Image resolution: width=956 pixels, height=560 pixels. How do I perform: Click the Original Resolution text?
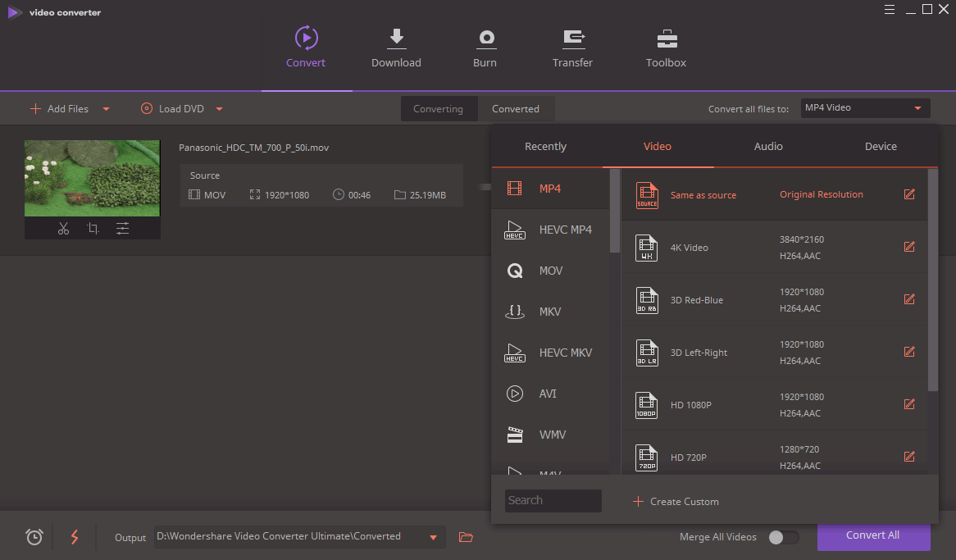(822, 194)
